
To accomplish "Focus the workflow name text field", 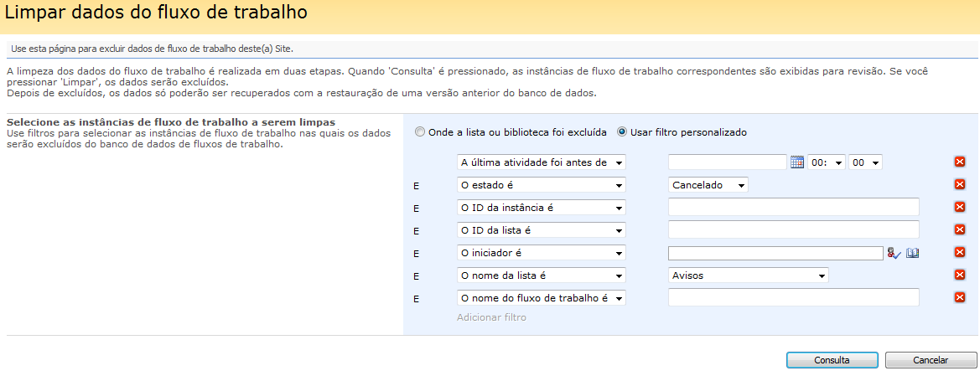I will tap(793, 298).
